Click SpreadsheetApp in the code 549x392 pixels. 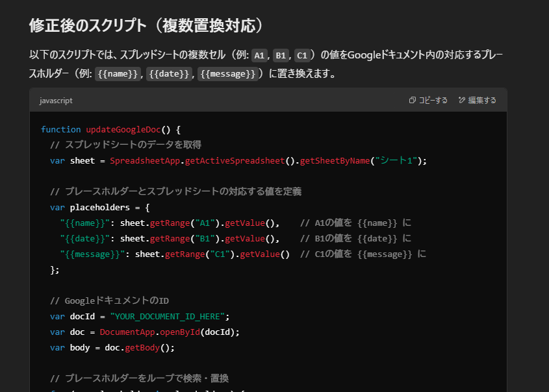click(145, 161)
